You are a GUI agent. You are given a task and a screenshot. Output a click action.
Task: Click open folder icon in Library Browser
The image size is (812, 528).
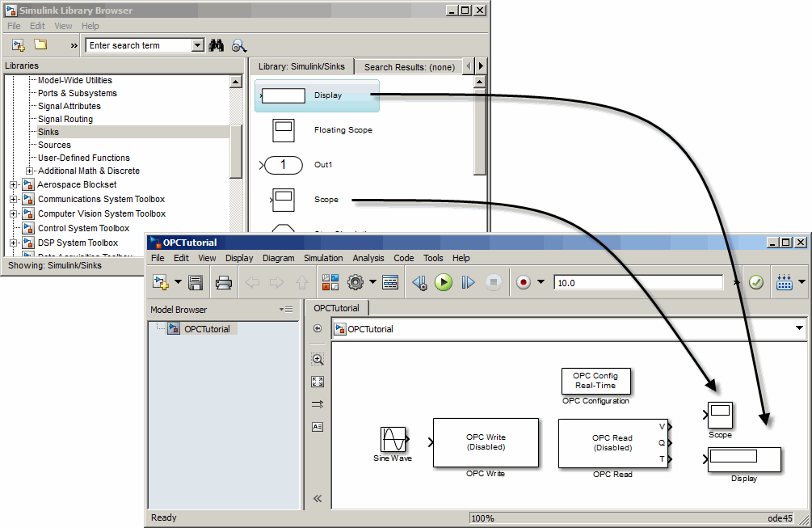pos(40,45)
